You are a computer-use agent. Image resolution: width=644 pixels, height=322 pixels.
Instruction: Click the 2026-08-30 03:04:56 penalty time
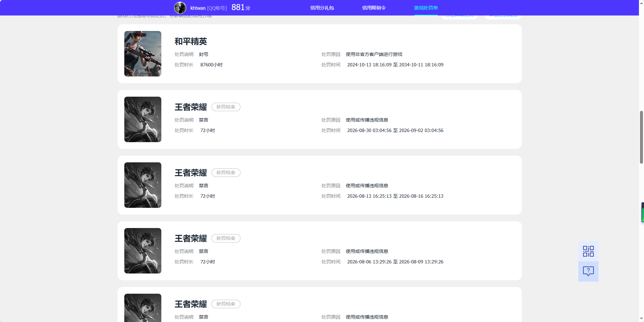coord(395,130)
